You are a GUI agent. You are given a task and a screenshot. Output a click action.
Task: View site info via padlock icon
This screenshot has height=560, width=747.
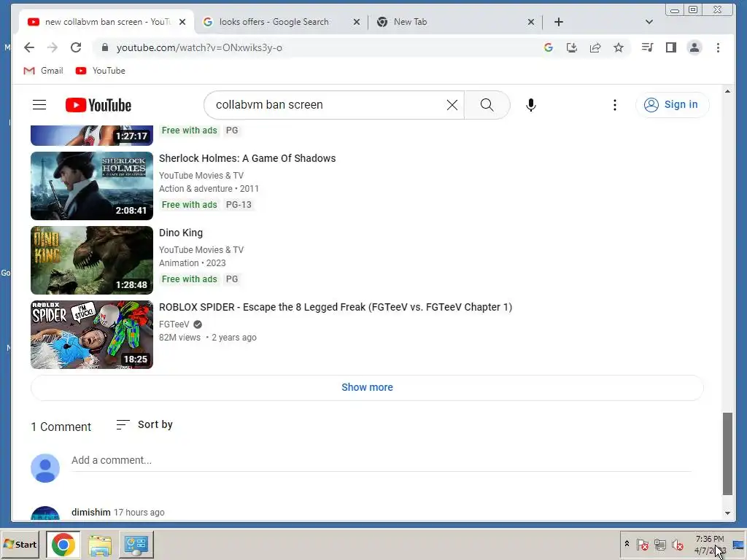pos(105,47)
